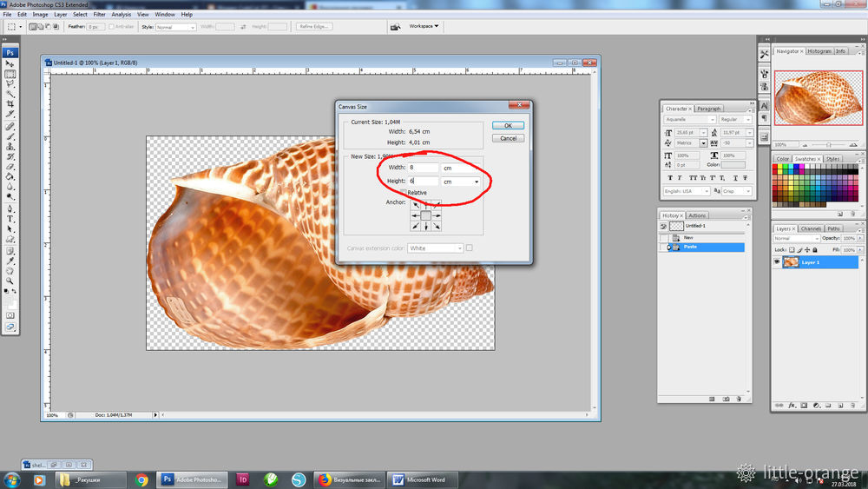Select the Move tool
868x489 pixels.
tap(10, 64)
